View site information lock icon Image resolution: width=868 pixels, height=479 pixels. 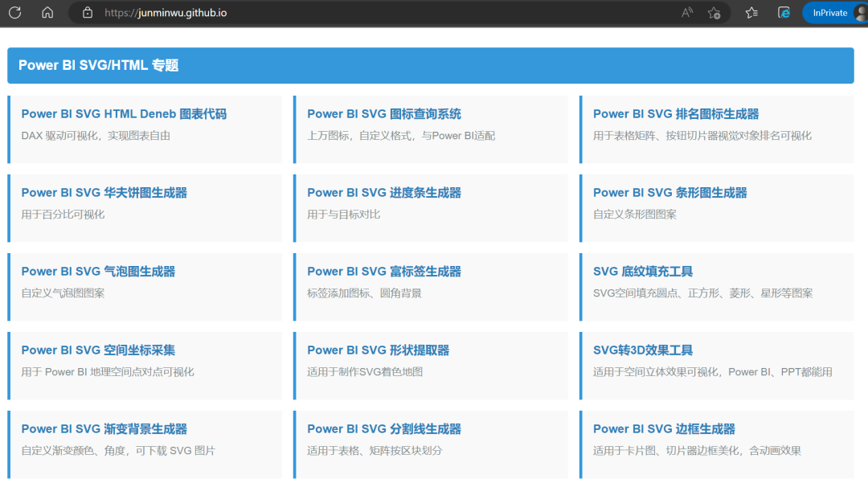point(88,13)
